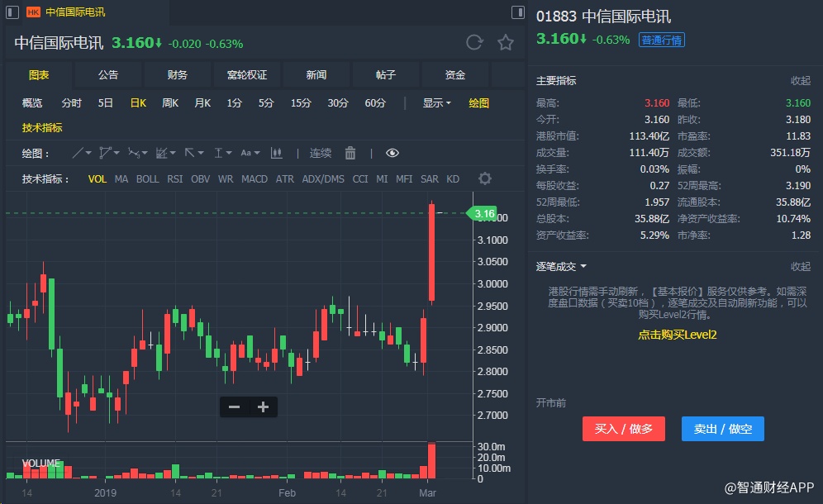
Task: Open the Aa text tool dropdown arrow
Action: click(257, 153)
